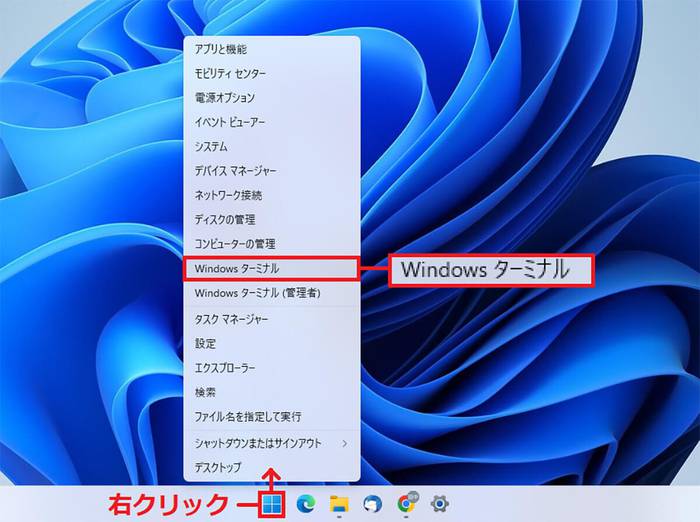Launch Google Chrome from the taskbar
Screen dimensions: 700x522
(x=406, y=503)
